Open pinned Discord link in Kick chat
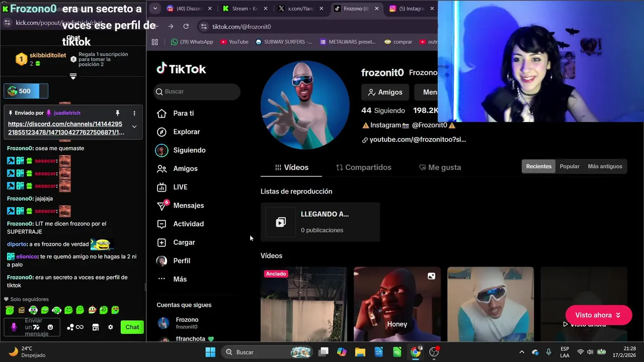Screen dimensions: 644x362 (66, 128)
